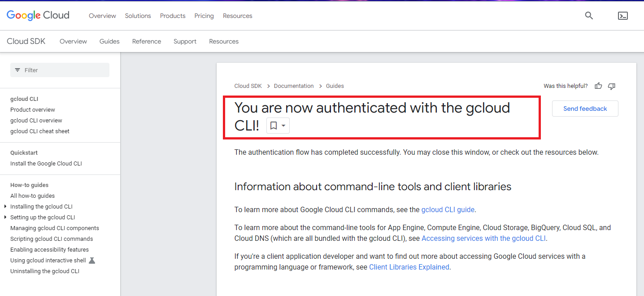The width and height of the screenshot is (644, 296).
Task: Click the 'Was this helpful?' text
Action: point(566,86)
